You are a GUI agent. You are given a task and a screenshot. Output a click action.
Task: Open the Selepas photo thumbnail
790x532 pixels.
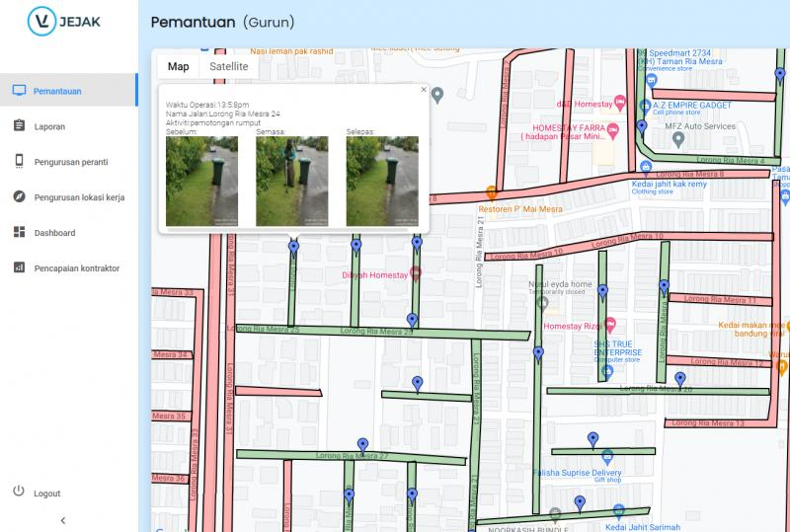pos(381,181)
